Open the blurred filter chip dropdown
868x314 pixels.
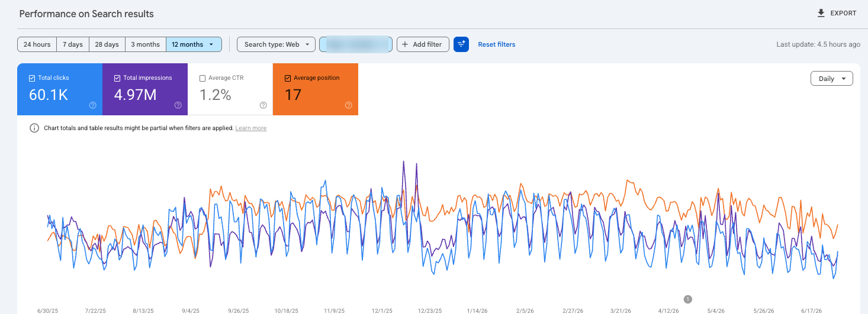[x=356, y=44]
